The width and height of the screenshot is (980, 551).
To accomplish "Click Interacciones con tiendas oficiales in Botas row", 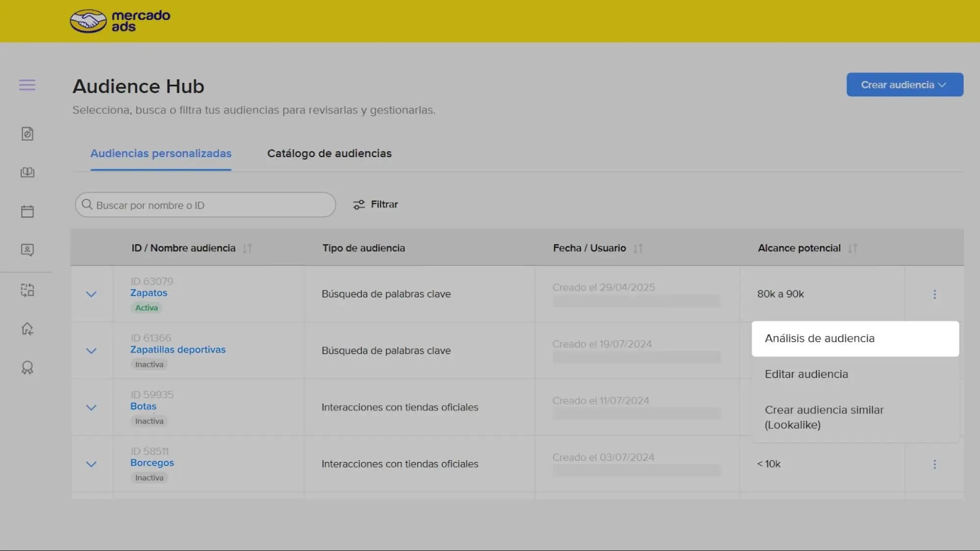I will (400, 407).
